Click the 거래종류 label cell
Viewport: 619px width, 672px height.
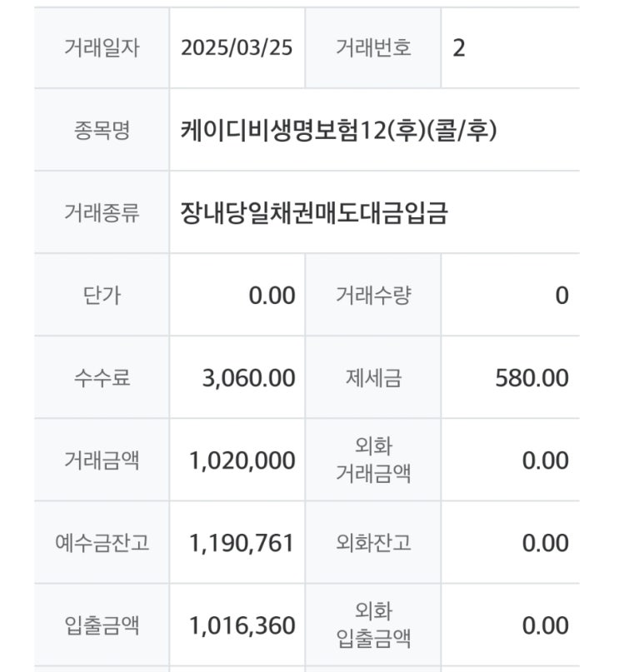[x=102, y=213]
